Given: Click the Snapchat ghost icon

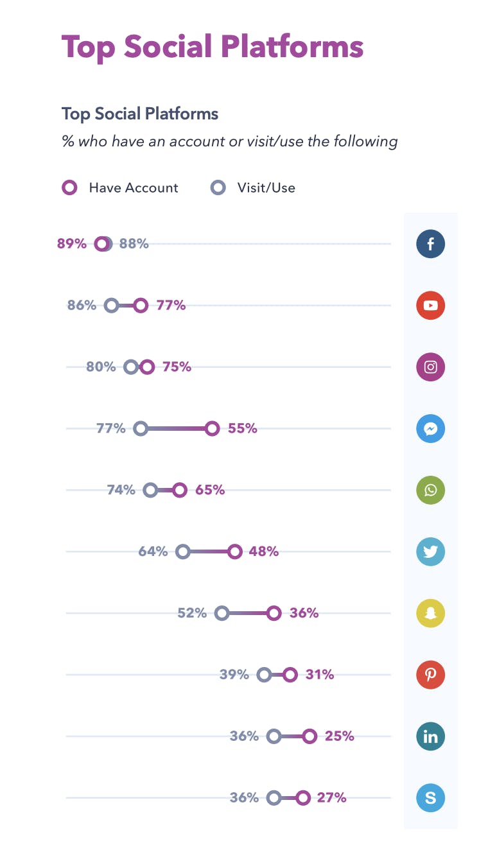Looking at the screenshot, I should pyautogui.click(x=430, y=614).
